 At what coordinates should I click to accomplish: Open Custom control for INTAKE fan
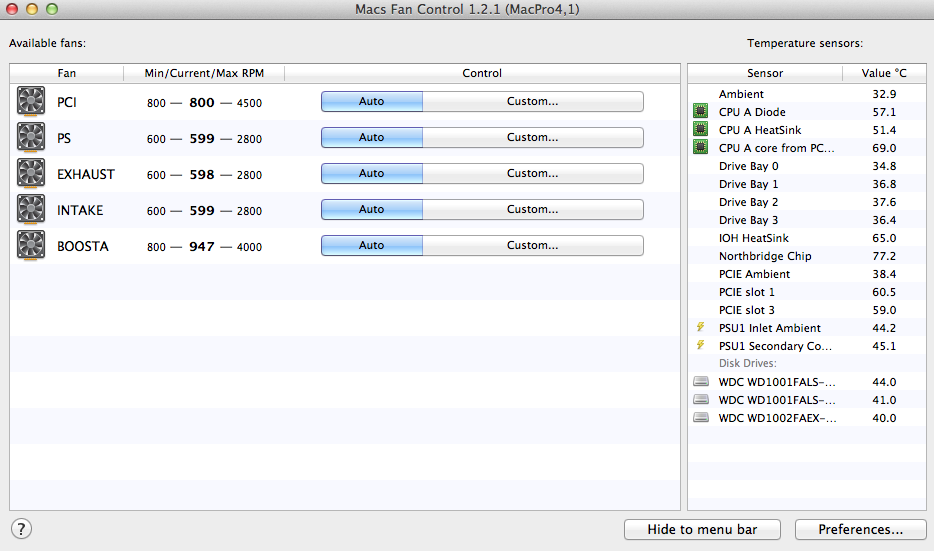coord(533,209)
